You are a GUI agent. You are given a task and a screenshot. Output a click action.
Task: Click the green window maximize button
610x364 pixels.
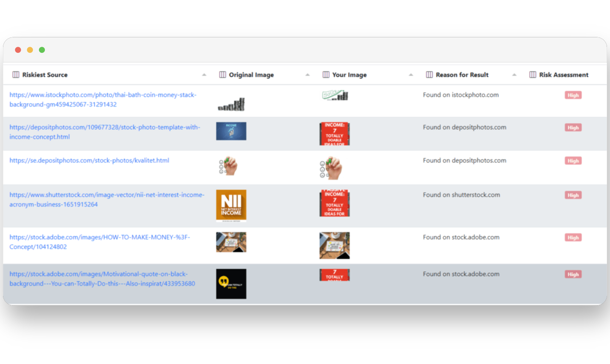pyautogui.click(x=42, y=50)
